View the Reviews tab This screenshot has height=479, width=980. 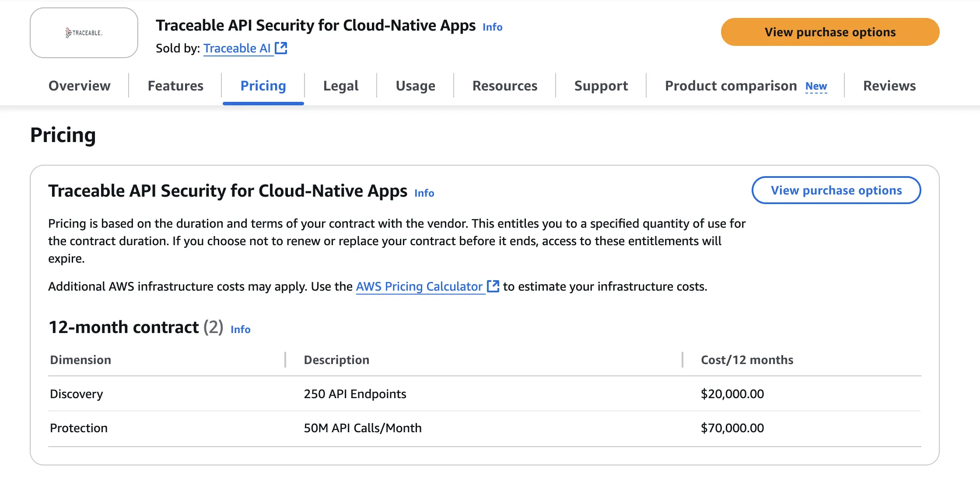point(889,86)
